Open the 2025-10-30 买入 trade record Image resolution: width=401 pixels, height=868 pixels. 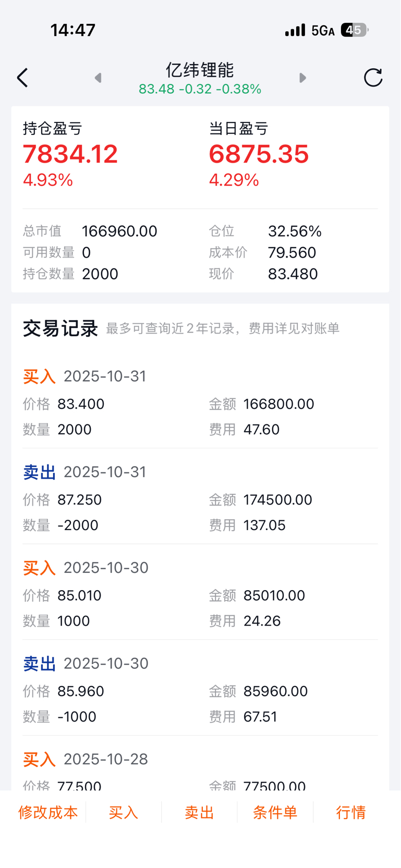[200, 594]
